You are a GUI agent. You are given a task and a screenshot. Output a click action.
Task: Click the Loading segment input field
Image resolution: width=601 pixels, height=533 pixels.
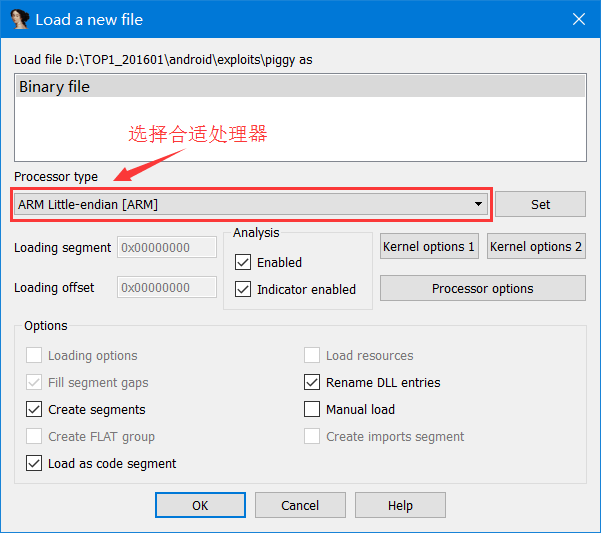tap(167, 247)
